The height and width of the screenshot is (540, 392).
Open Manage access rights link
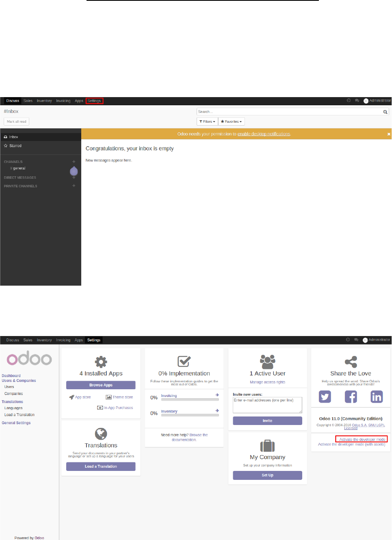pyautogui.click(x=267, y=382)
